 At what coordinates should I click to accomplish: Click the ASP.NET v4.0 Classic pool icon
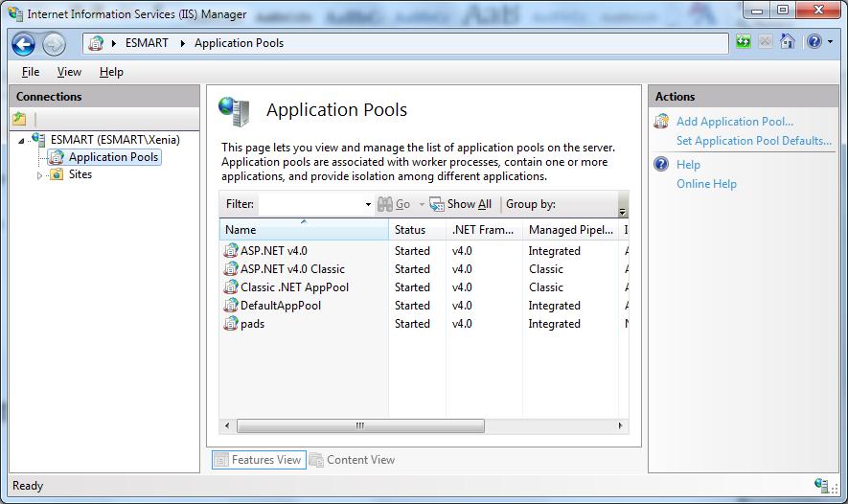click(231, 268)
